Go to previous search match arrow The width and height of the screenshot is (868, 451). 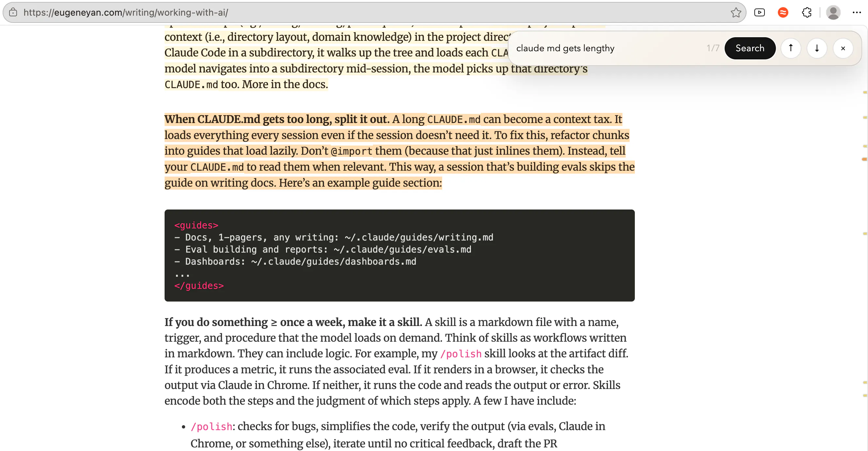791,48
